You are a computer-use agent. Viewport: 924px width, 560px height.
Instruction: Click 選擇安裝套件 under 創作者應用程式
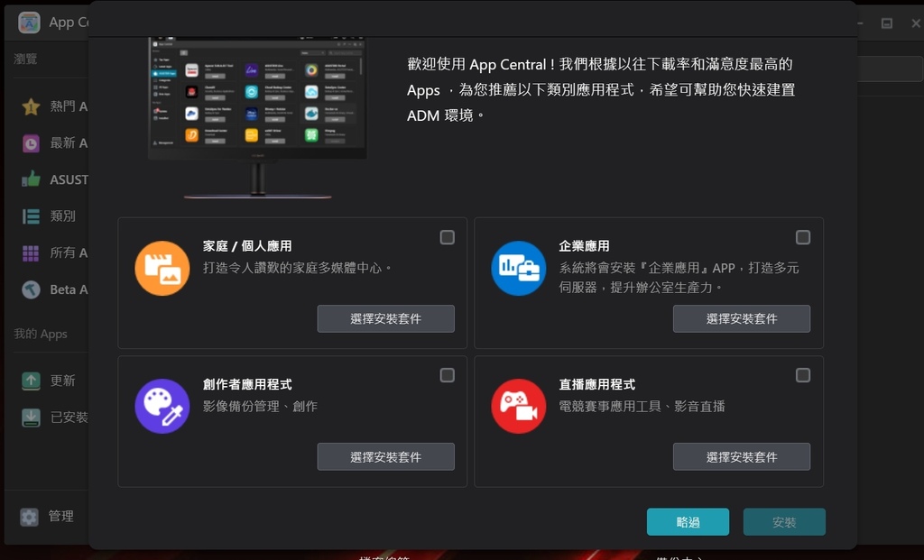(x=386, y=456)
